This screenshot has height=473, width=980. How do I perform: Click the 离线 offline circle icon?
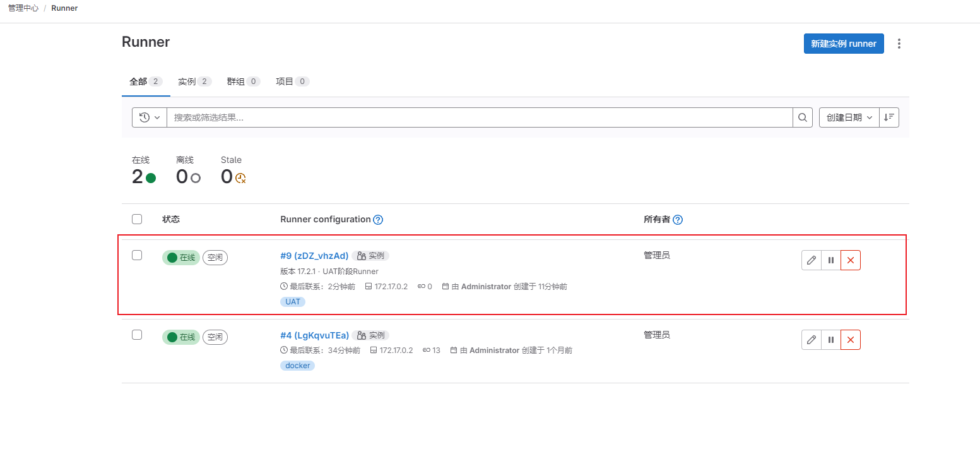(196, 178)
